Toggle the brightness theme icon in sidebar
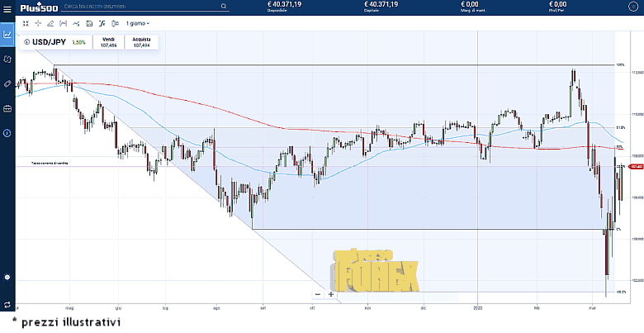Screen dimensions: 644x333 (7, 277)
